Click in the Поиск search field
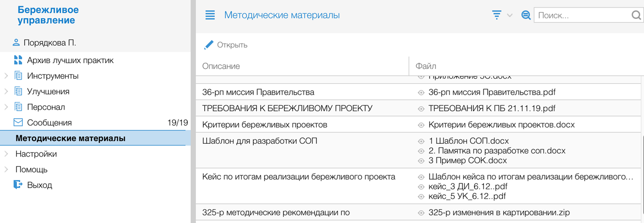 [x=582, y=16]
